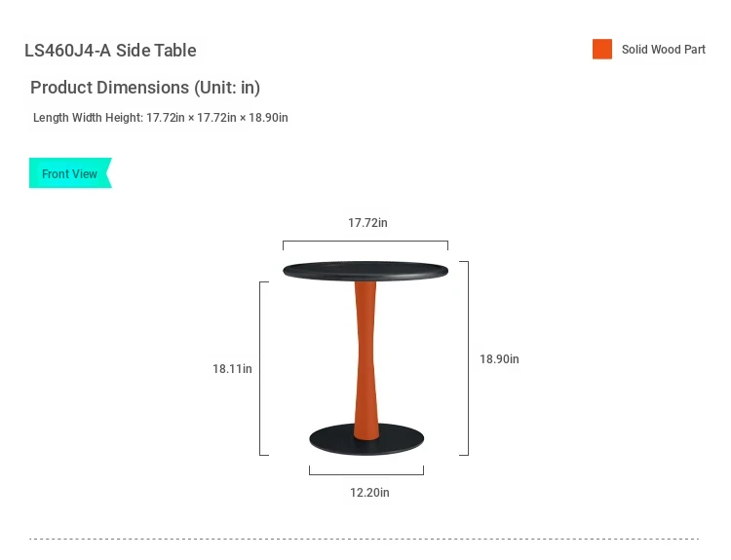Click the 18.11in leg height label

click(x=232, y=368)
